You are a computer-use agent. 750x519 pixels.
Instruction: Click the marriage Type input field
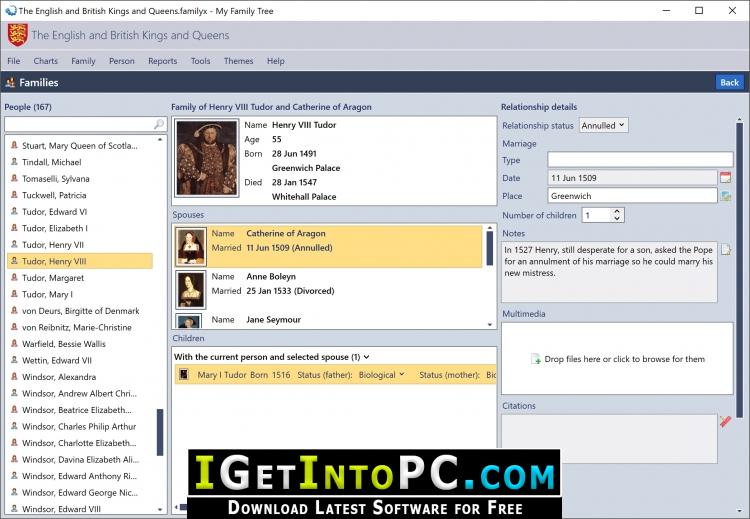point(640,160)
